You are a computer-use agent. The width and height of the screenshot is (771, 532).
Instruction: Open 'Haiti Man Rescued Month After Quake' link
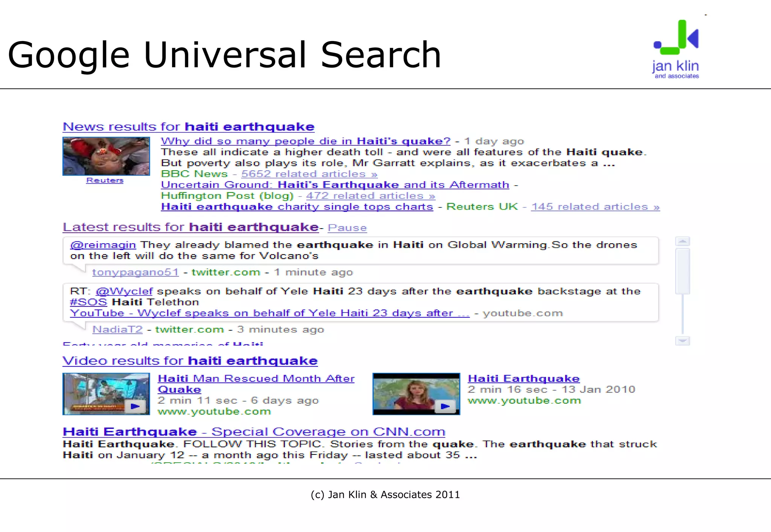(256, 384)
